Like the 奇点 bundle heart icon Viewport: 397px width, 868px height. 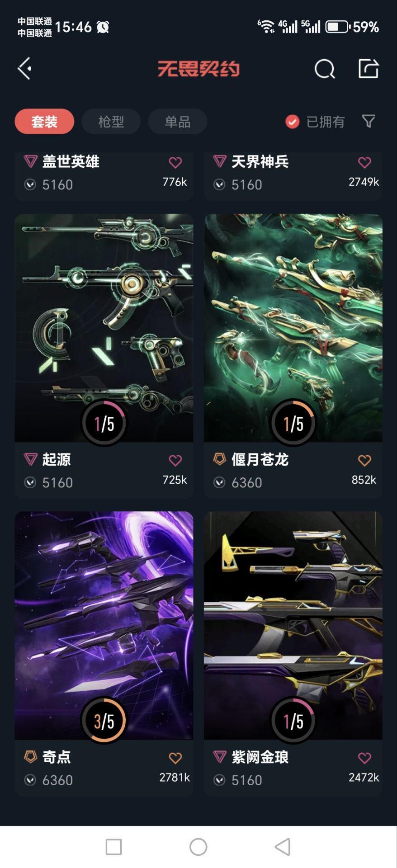pyautogui.click(x=175, y=758)
